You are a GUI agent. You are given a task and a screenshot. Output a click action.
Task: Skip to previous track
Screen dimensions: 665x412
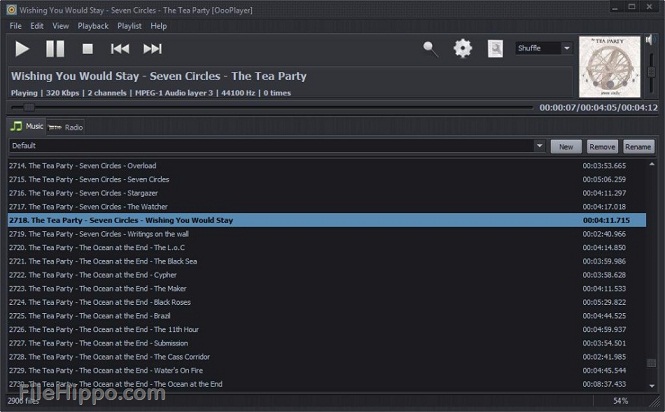[120, 49]
